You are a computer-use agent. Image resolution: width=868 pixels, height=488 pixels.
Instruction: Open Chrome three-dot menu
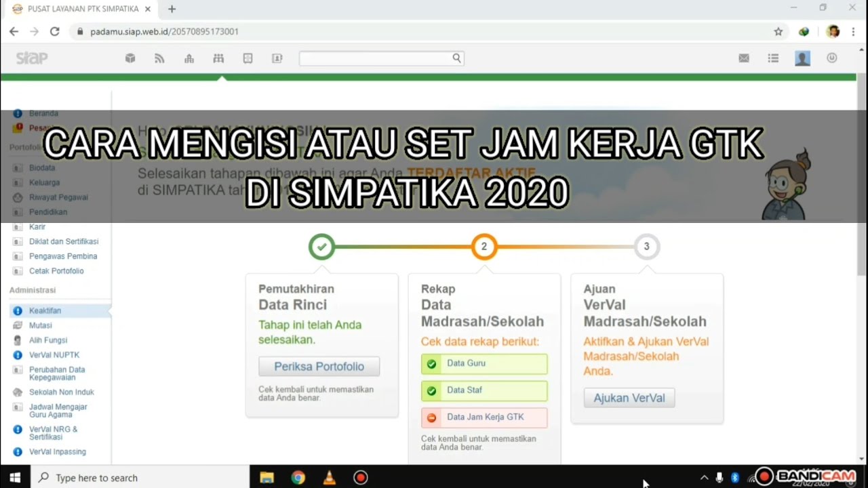pyautogui.click(x=853, y=31)
